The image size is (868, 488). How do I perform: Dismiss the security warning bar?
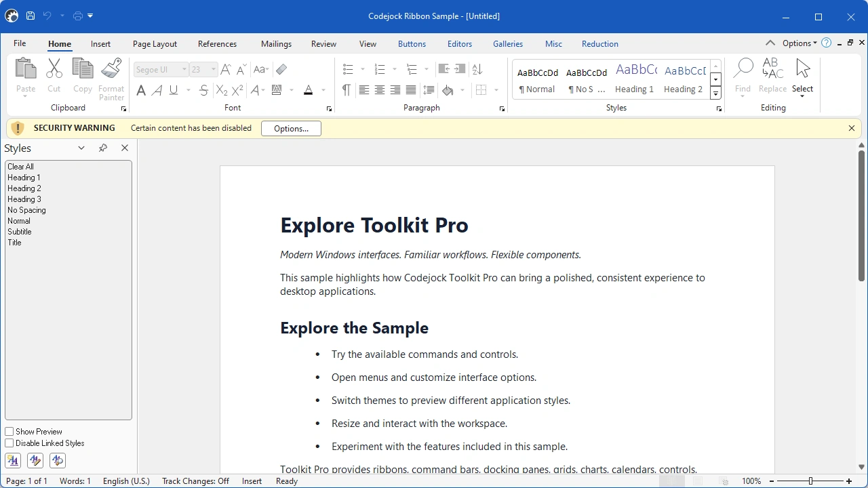coord(852,128)
